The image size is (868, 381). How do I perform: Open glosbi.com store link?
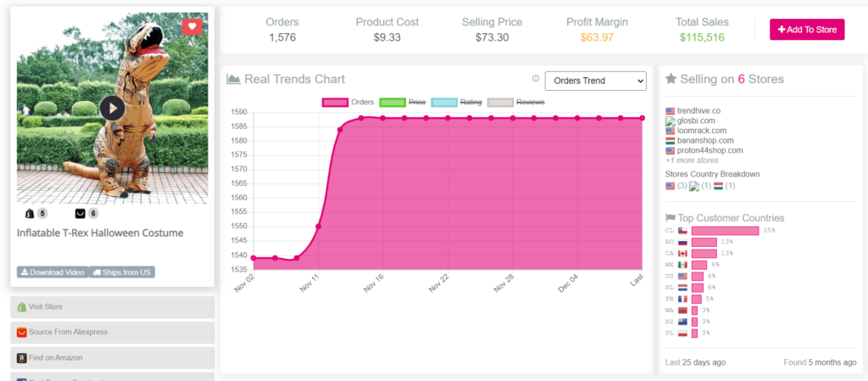tap(696, 120)
